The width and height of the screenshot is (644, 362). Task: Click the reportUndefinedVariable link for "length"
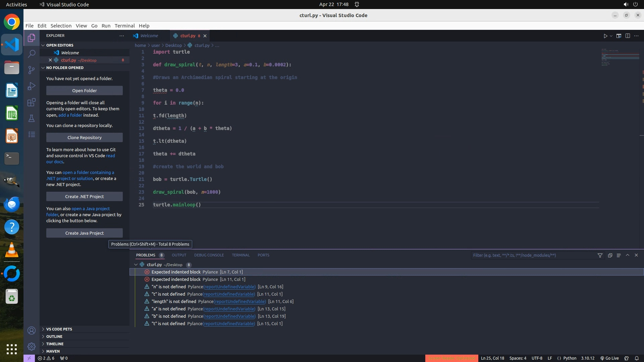[240, 302]
